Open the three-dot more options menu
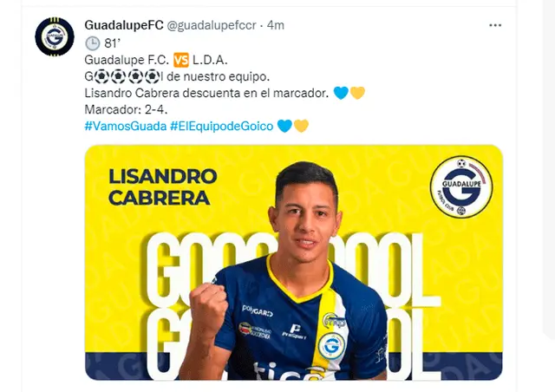Image resolution: width=555 pixels, height=392 pixels. click(495, 25)
